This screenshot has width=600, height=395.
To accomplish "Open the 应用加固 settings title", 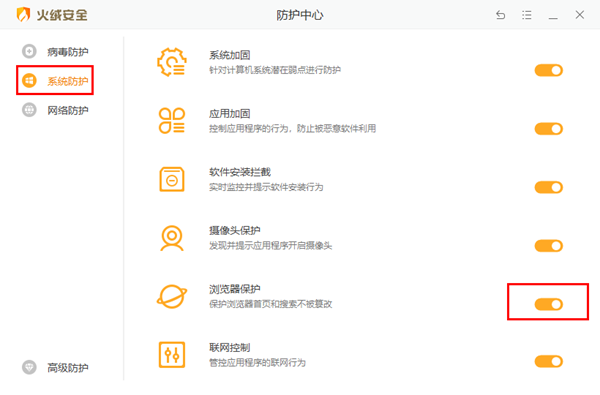I will [x=230, y=114].
